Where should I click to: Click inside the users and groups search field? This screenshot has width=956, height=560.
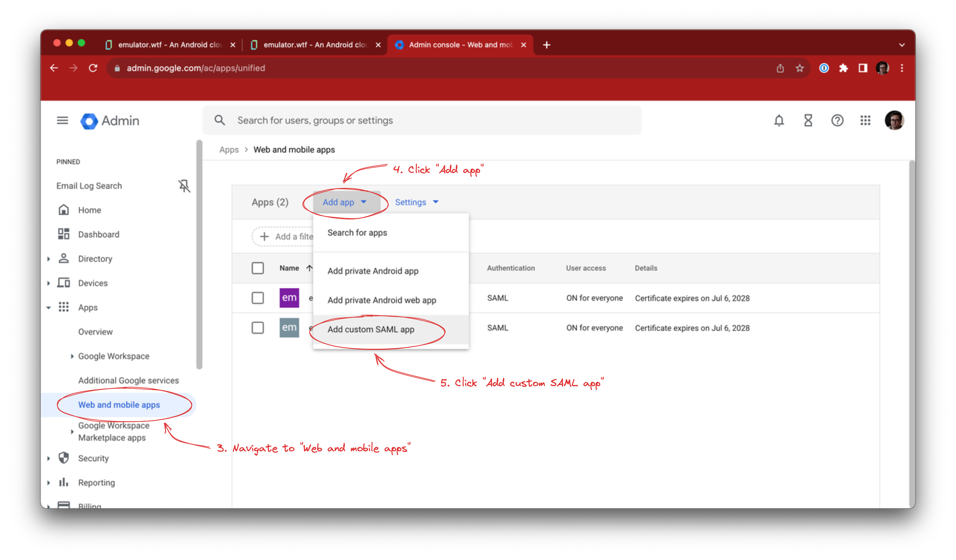click(417, 120)
